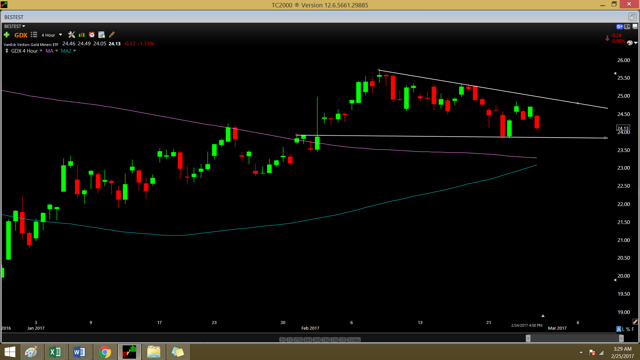This screenshot has width=640, height=360.
Task: Open the alarm clock alert icon
Action: [92, 35]
